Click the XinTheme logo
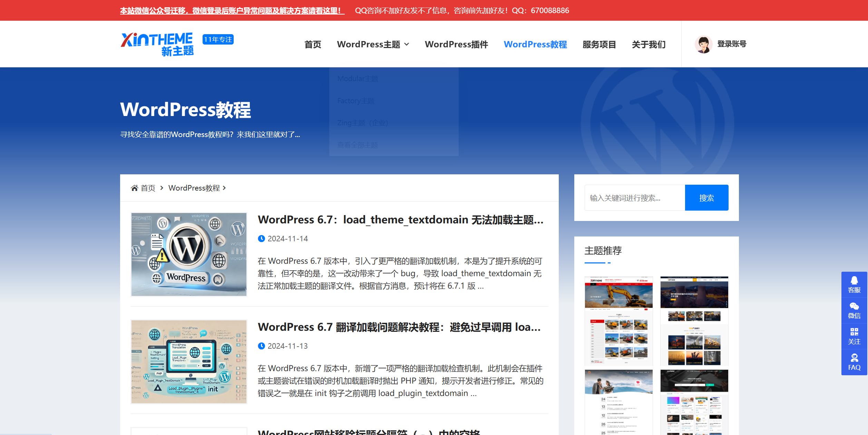The image size is (868, 435). click(157, 44)
